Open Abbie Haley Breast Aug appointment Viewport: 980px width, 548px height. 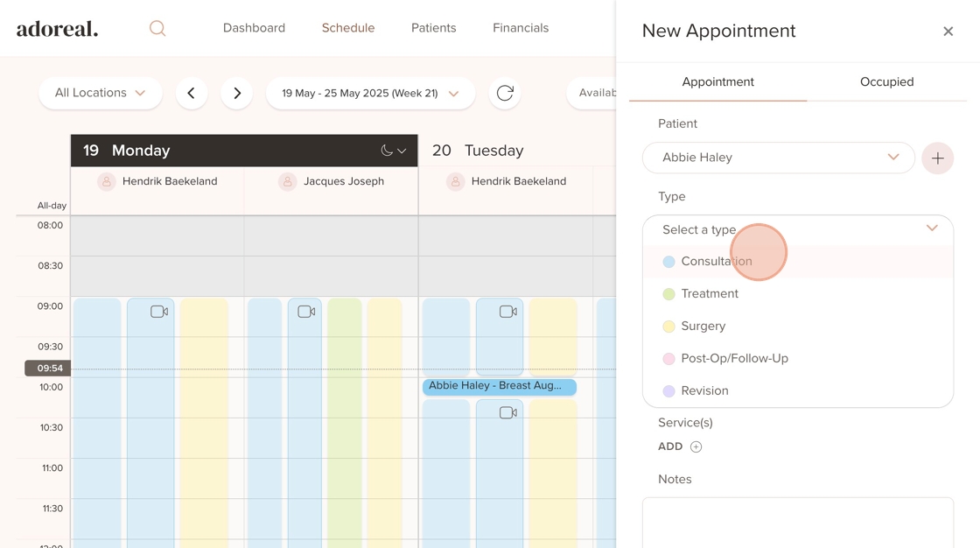499,386
